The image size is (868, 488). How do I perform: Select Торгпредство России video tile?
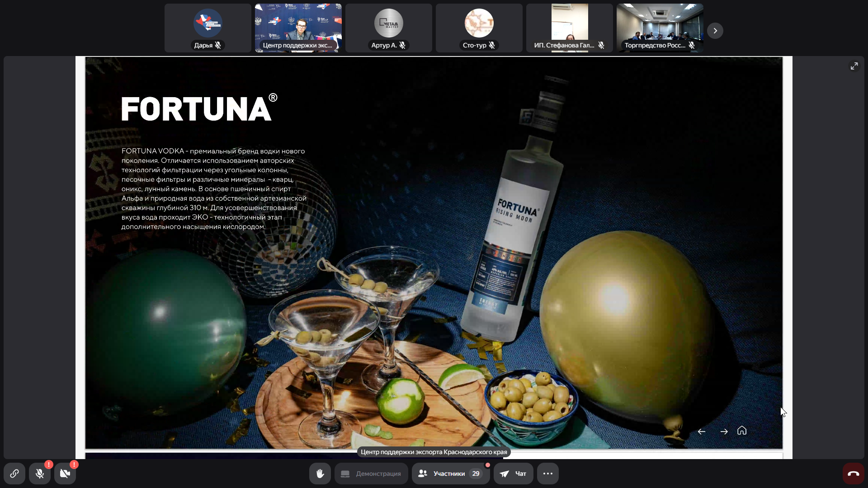coord(660,28)
